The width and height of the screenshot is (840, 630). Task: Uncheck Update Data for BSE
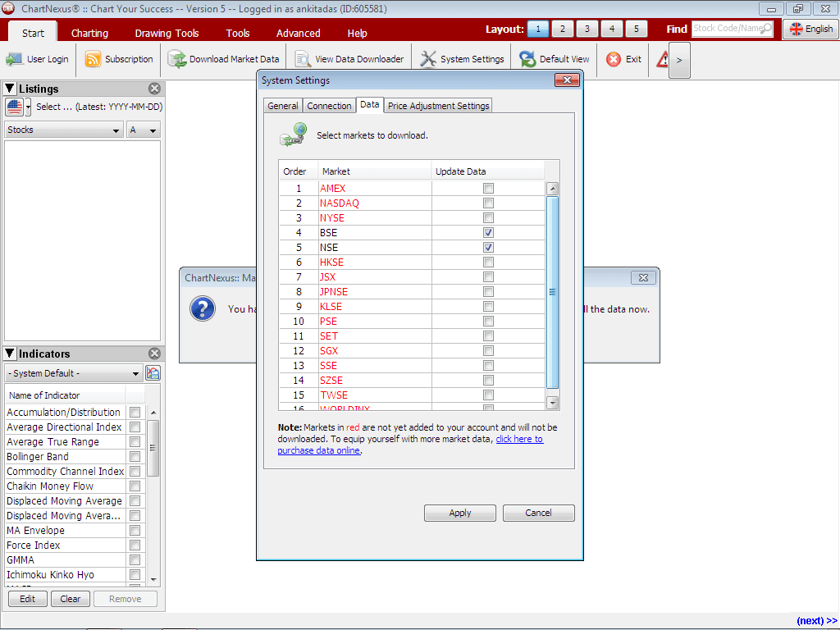(x=488, y=232)
